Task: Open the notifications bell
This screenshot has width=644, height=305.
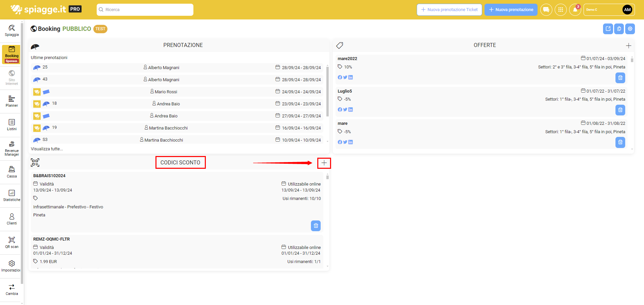Action: point(575,10)
